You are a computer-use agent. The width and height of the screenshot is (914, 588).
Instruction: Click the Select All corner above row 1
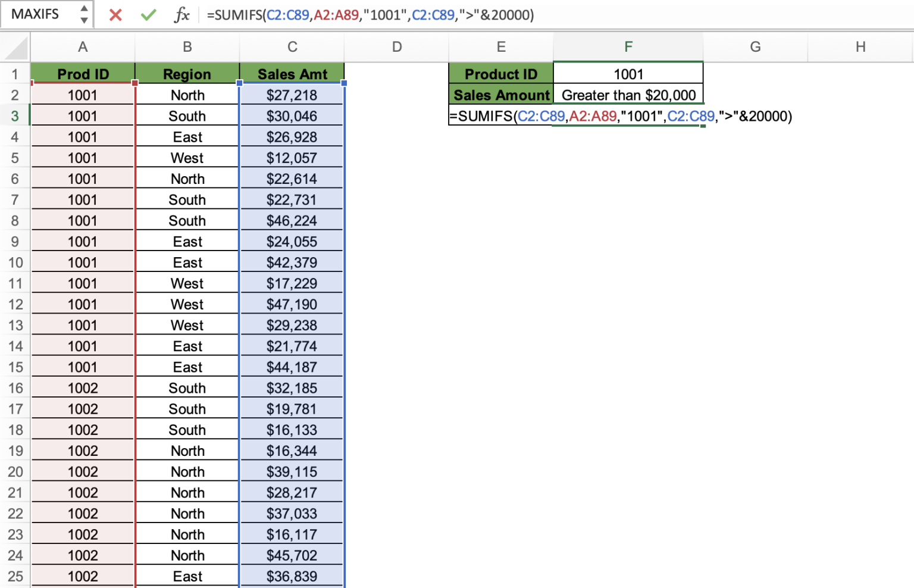point(15,46)
